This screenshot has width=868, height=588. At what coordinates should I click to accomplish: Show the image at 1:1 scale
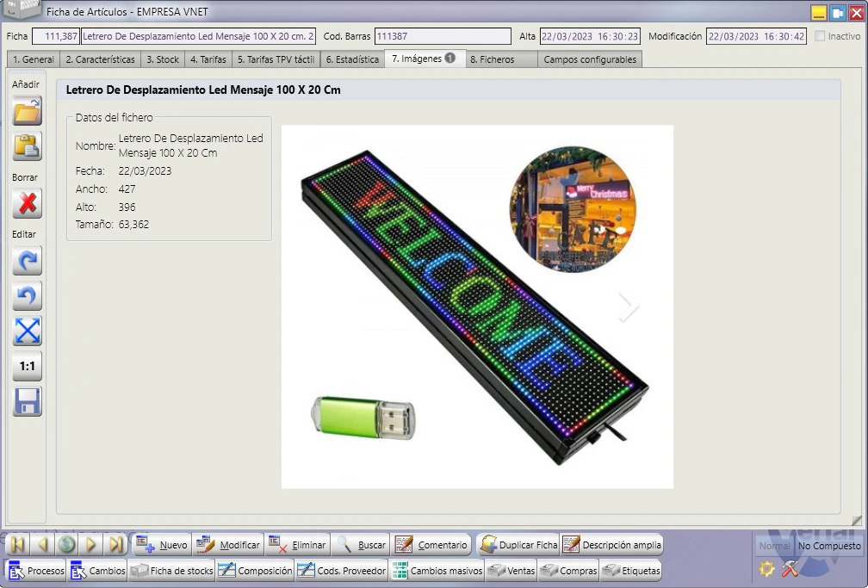pyautogui.click(x=28, y=366)
